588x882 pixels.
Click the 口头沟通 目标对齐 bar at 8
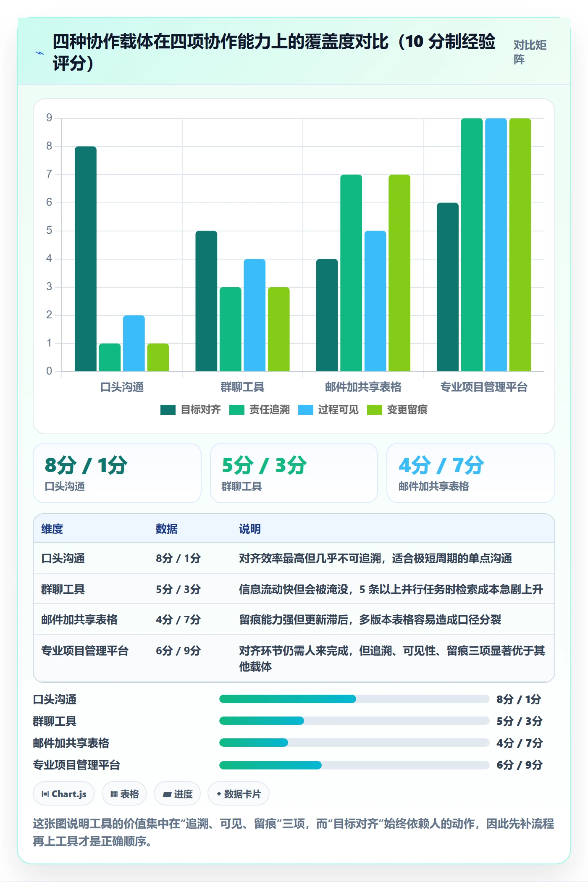pos(86,259)
